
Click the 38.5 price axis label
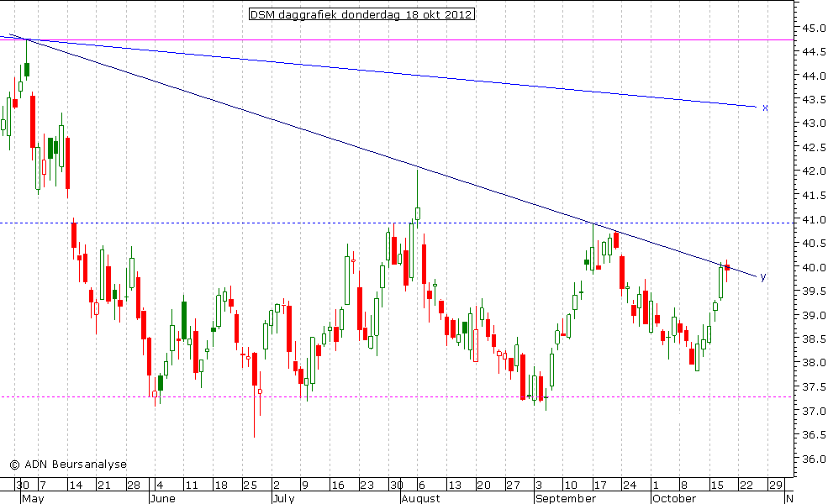click(x=814, y=339)
